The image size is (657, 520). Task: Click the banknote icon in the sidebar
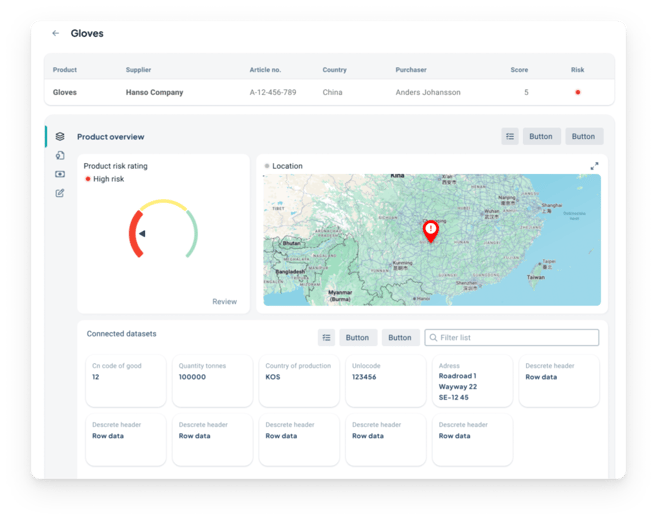pos(60,174)
